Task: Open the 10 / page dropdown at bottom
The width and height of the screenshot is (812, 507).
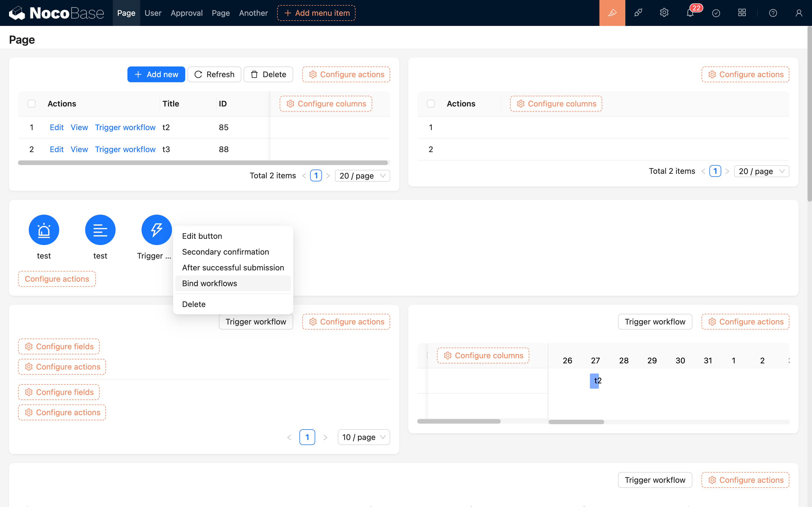Action: click(363, 437)
